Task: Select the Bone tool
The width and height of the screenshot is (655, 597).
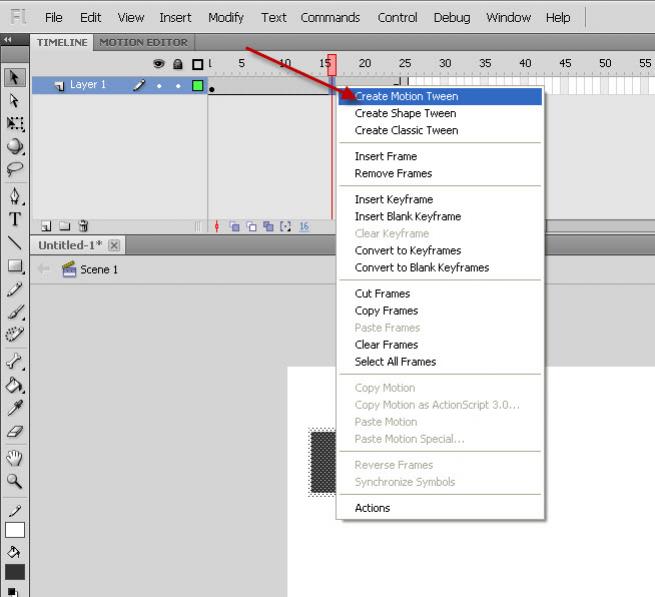Action: coord(15,361)
